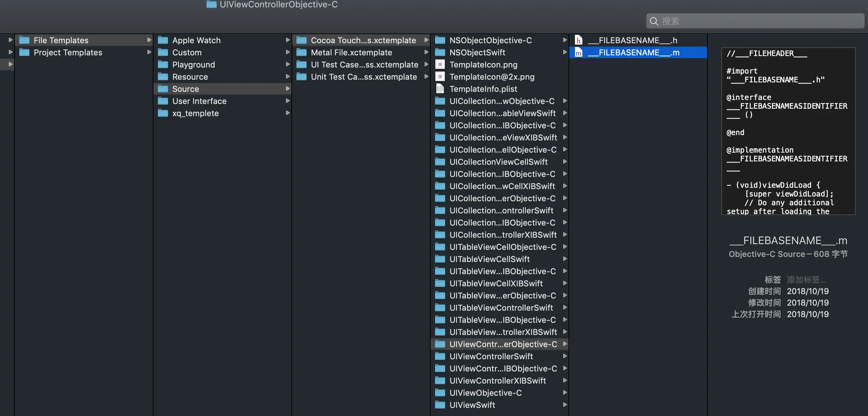Screen dimensions: 868x416
Task: Click the .m file icon for ___FILEBASENAME___.m
Action: pyautogui.click(x=579, y=52)
